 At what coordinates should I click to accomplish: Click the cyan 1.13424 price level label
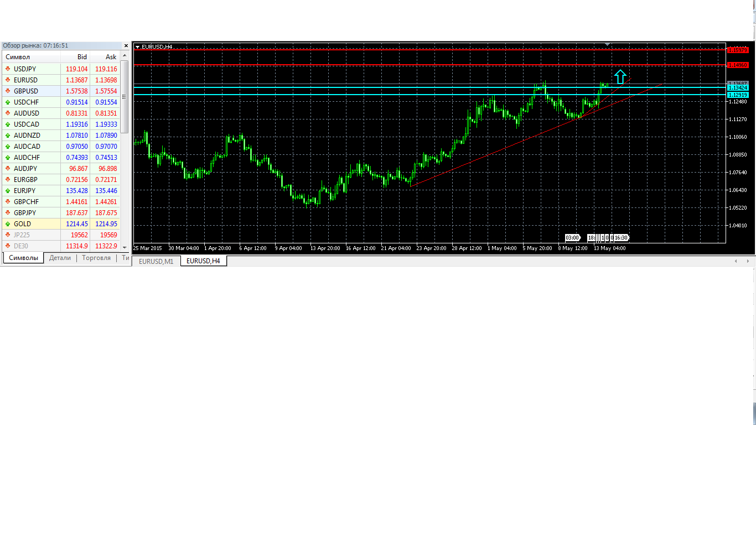point(737,88)
